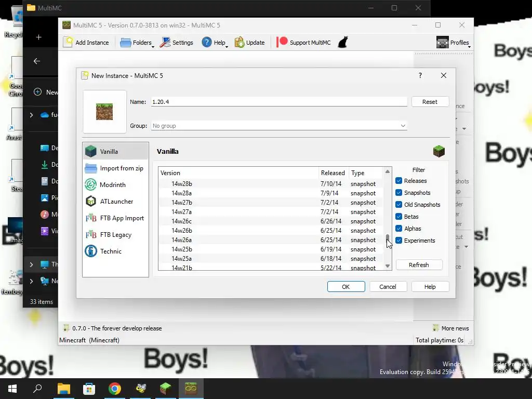The width and height of the screenshot is (532, 399).
Task: Select the Vanilla source tab
Action: click(115, 152)
